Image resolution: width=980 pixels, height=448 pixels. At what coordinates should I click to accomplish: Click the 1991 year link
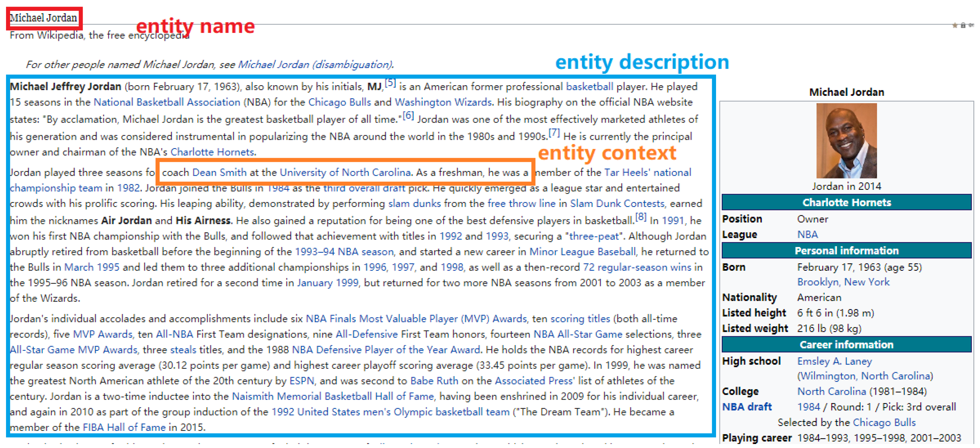pyautogui.click(x=673, y=221)
